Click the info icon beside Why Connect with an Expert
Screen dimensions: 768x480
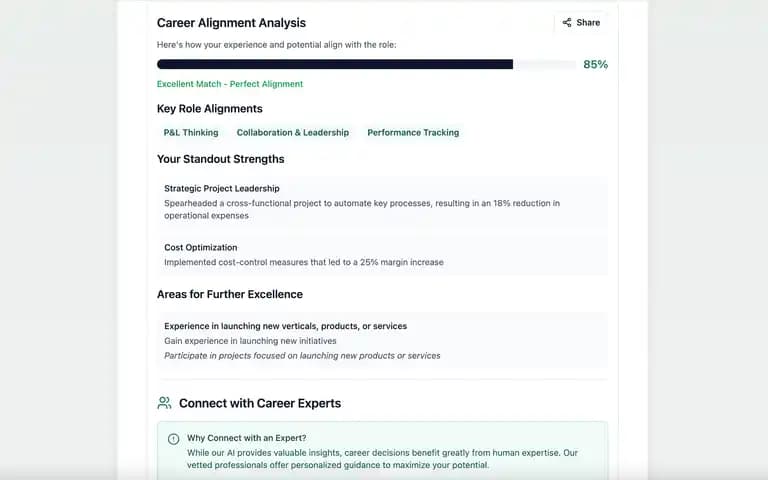click(x=173, y=439)
